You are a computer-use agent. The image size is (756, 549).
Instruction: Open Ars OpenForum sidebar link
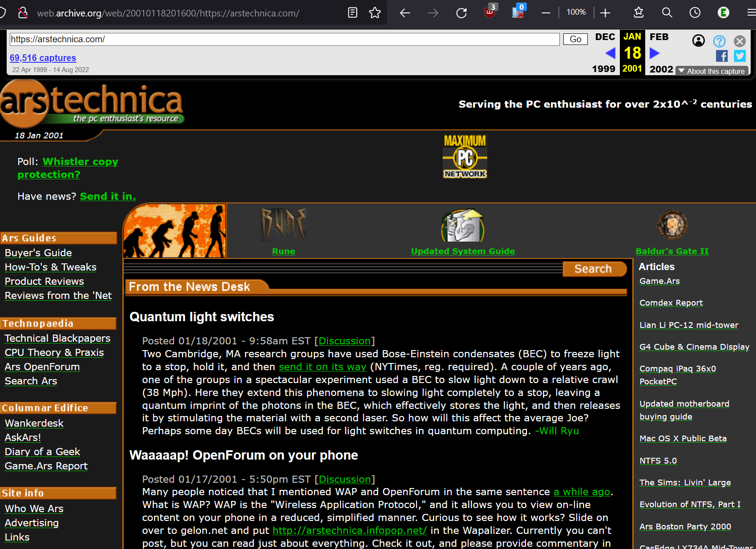42,367
